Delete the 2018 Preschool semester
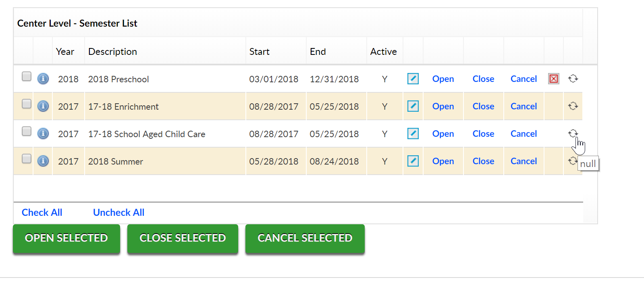The width and height of the screenshot is (644, 288). [x=554, y=79]
